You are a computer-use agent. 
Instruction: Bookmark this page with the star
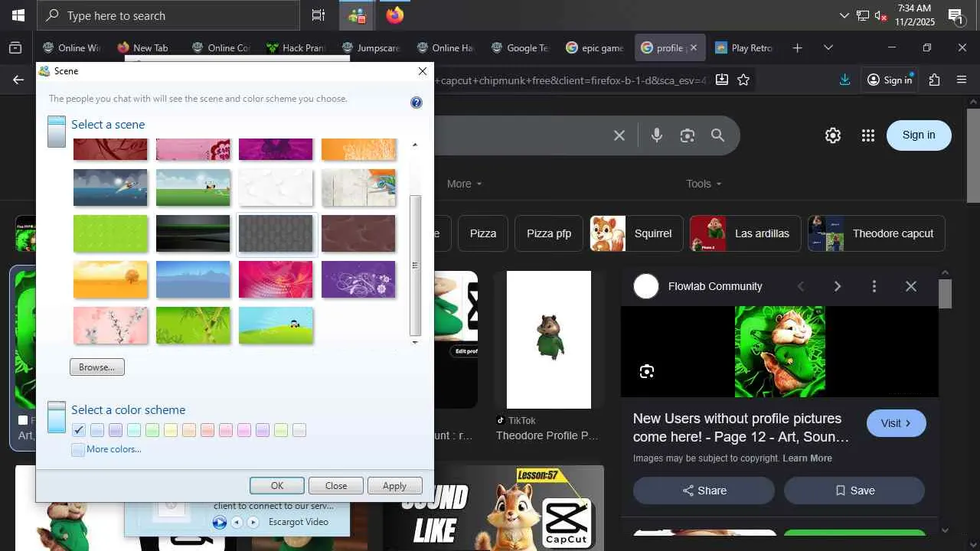tap(743, 80)
